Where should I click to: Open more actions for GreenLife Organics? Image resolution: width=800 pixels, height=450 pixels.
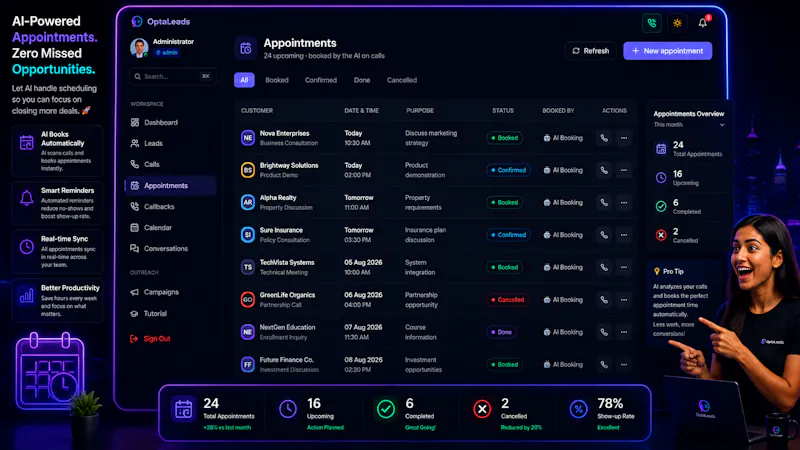pos(623,299)
